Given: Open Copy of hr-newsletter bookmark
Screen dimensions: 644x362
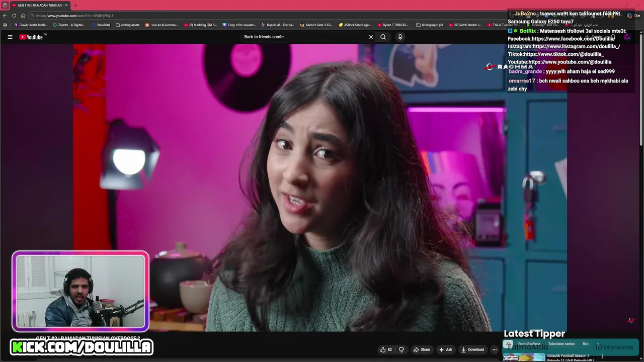Looking at the screenshot, I should [x=239, y=25].
